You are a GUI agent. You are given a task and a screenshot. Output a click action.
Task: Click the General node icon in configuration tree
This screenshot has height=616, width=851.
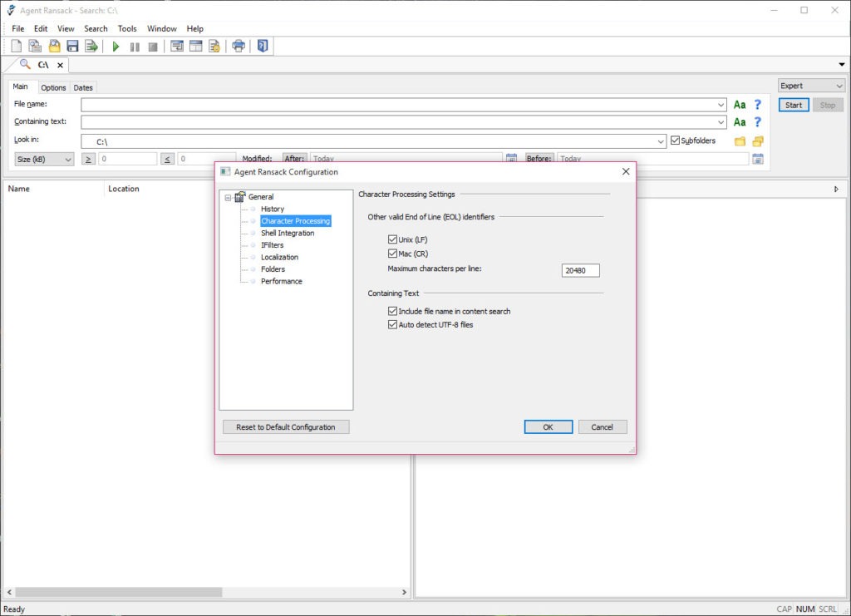[240, 196]
